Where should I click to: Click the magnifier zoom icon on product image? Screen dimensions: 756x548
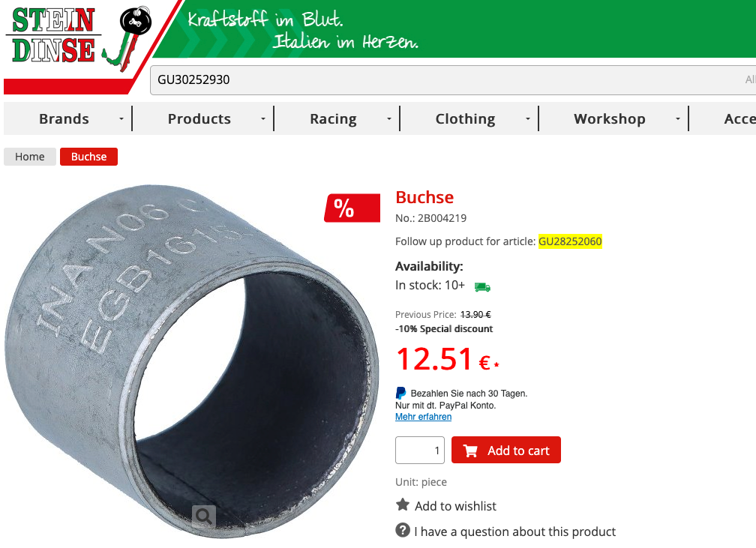[203, 517]
